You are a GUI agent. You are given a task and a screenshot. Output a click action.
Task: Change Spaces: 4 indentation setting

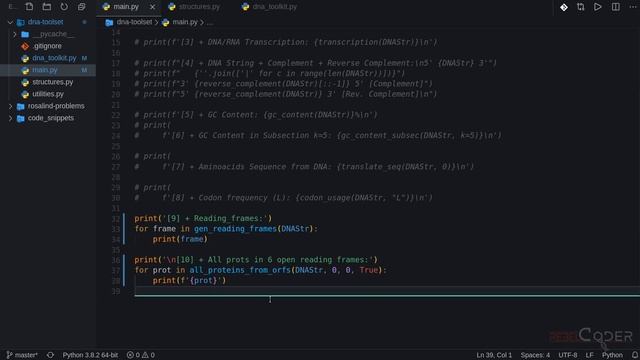pyautogui.click(x=535, y=355)
